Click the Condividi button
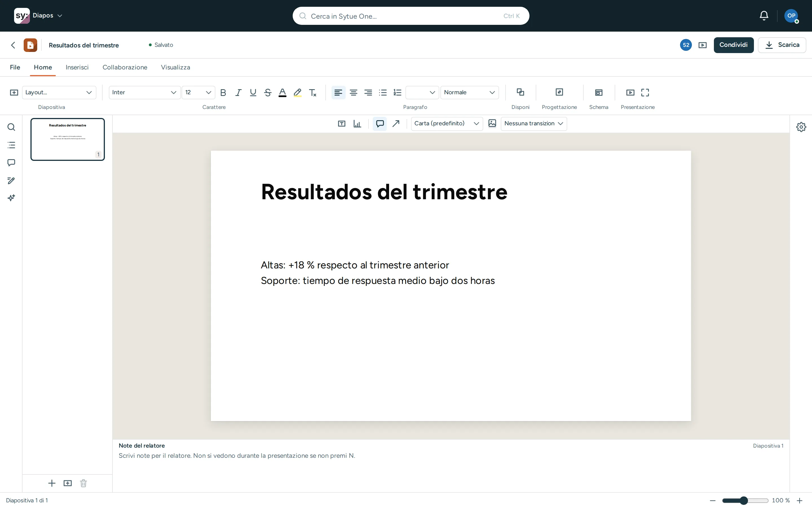 734,45
